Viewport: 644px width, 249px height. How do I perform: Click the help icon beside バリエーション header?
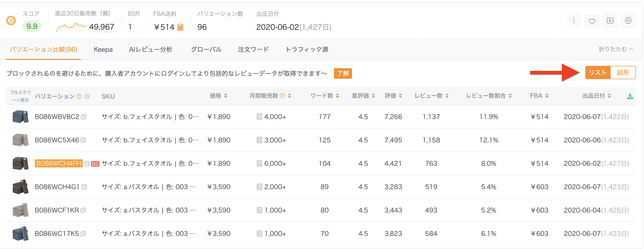[x=79, y=96]
